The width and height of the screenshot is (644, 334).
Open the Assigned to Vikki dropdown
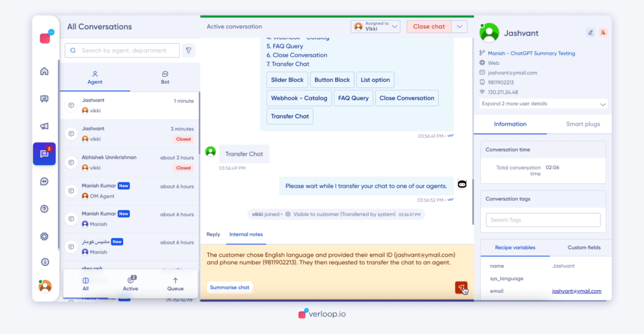click(x=375, y=26)
